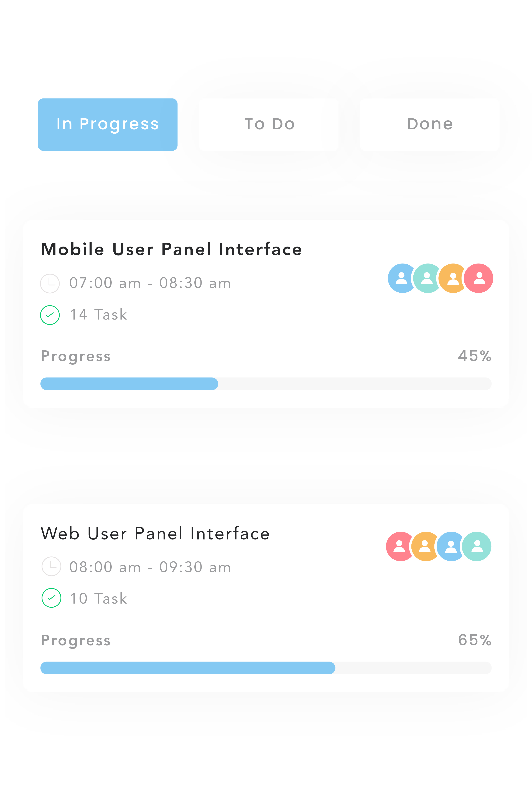The width and height of the screenshot is (532, 785).
Task: Click orange avatar on Web panel card
Action: tap(424, 546)
